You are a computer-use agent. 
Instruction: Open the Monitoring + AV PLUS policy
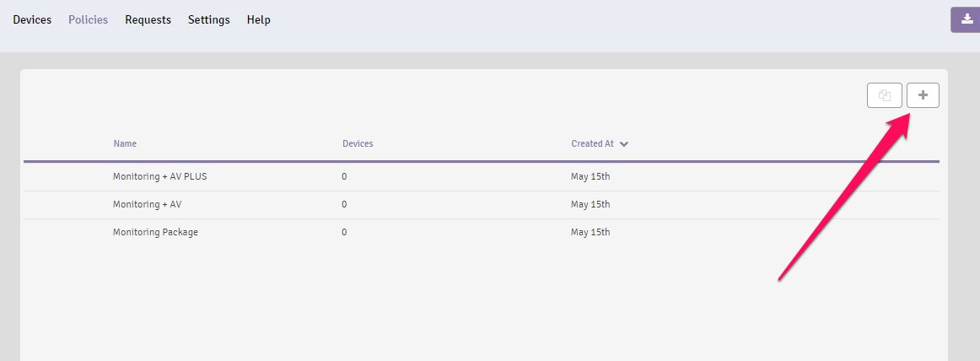pyautogui.click(x=160, y=177)
